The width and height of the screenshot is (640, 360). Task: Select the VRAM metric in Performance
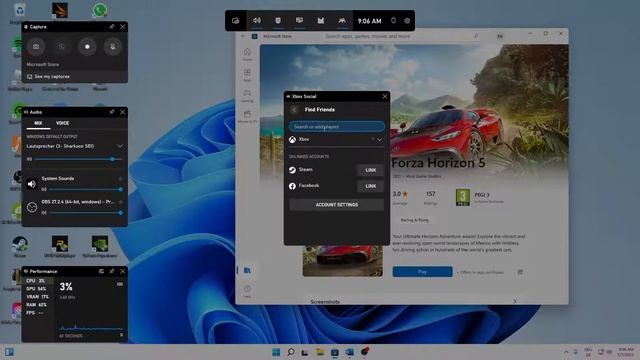pos(37,297)
